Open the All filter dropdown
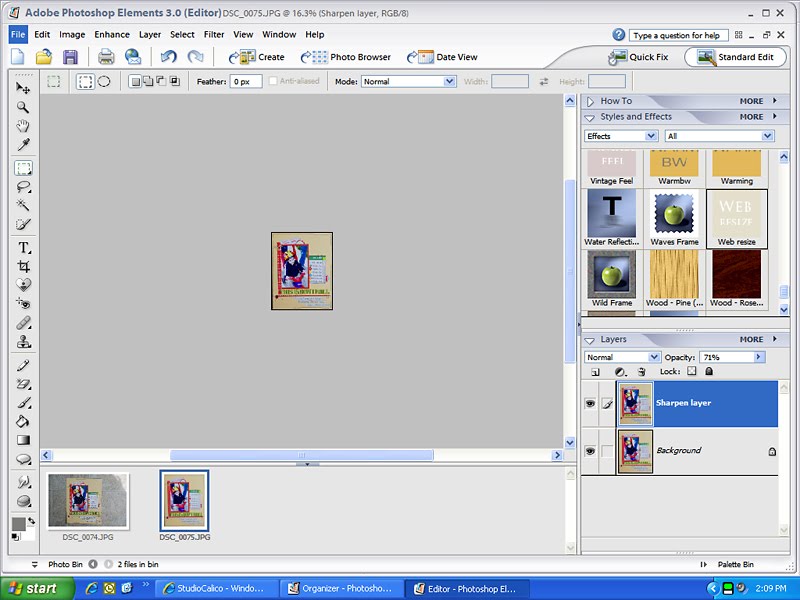This screenshot has width=800, height=600. click(767, 136)
